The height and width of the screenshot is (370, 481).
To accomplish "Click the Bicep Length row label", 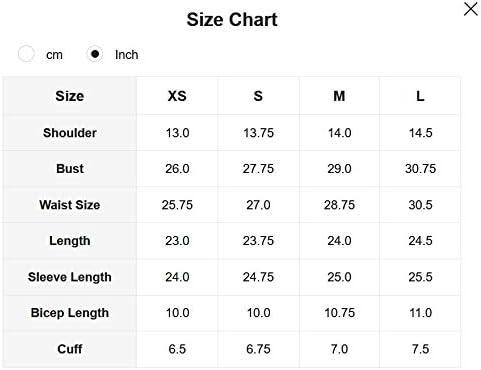I will 70,313.
